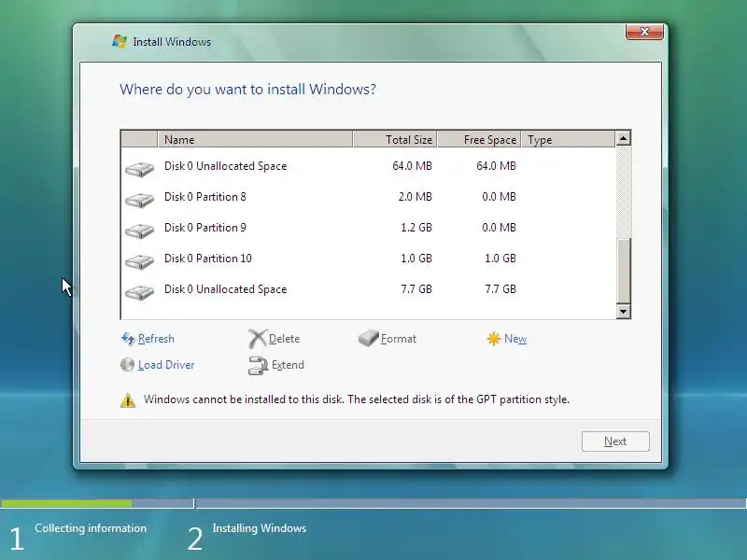
Task: Sort by the Total Size column header
Action: click(395, 139)
